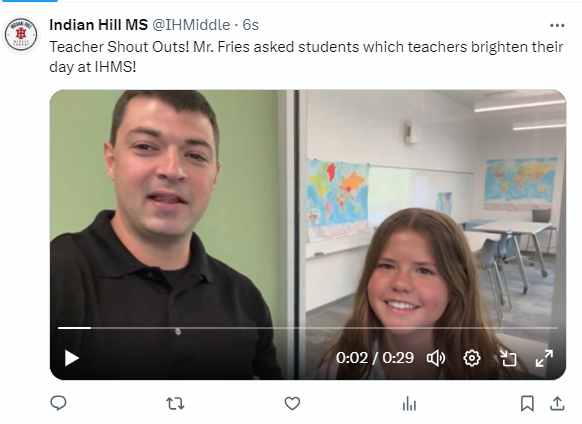Click the tweet text about Mr. Fries
582x424 pixels.
[x=306, y=57]
